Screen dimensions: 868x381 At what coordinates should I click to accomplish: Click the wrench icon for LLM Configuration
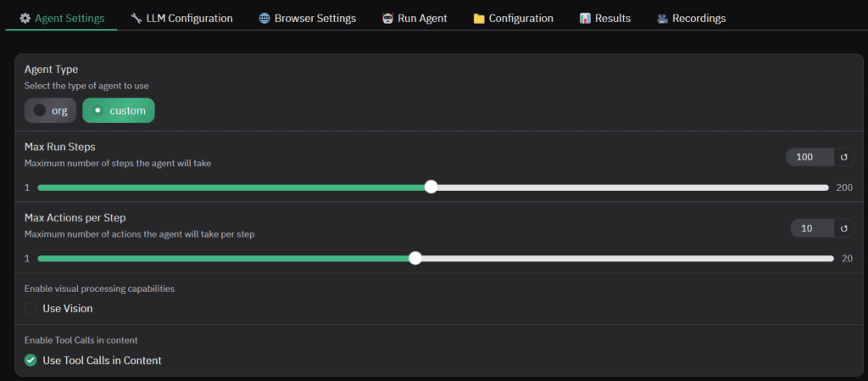coord(136,19)
